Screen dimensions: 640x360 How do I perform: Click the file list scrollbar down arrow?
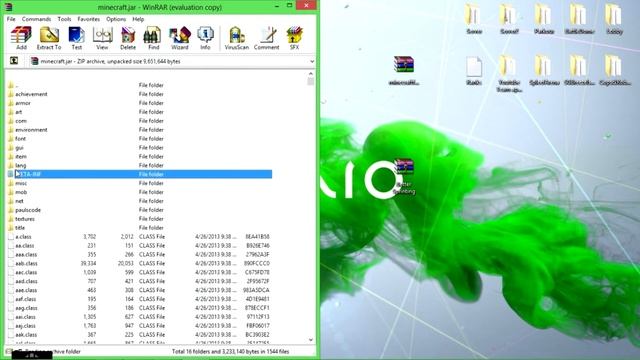tap(311, 340)
